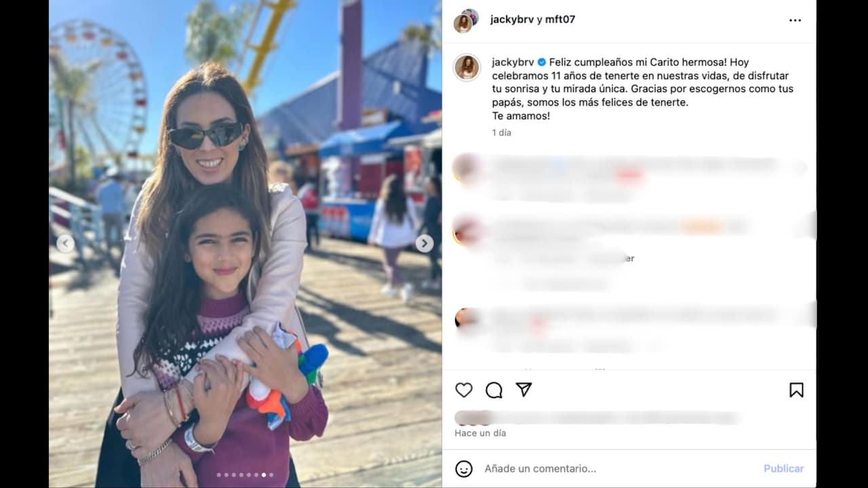This screenshot has width=868, height=488.
Task: Click jackybrv username in the caption
Action: [x=513, y=62]
